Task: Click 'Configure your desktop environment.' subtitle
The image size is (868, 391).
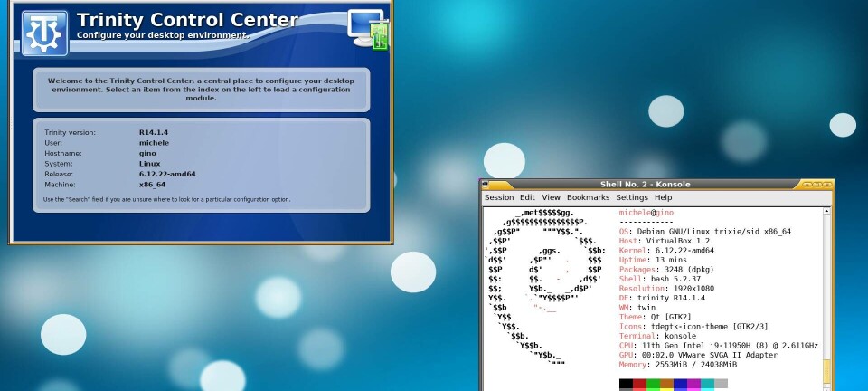Action: (x=163, y=35)
